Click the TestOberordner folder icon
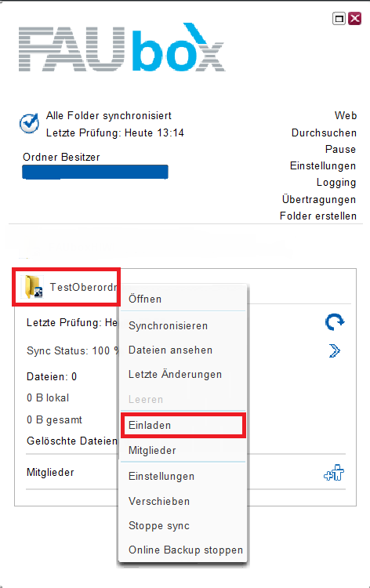370x588 pixels. point(34,287)
